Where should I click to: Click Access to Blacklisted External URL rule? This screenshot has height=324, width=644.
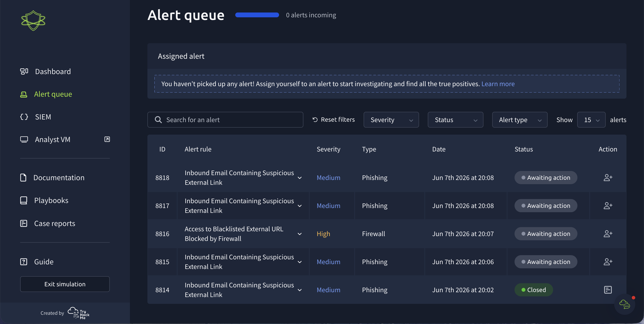[x=234, y=234]
